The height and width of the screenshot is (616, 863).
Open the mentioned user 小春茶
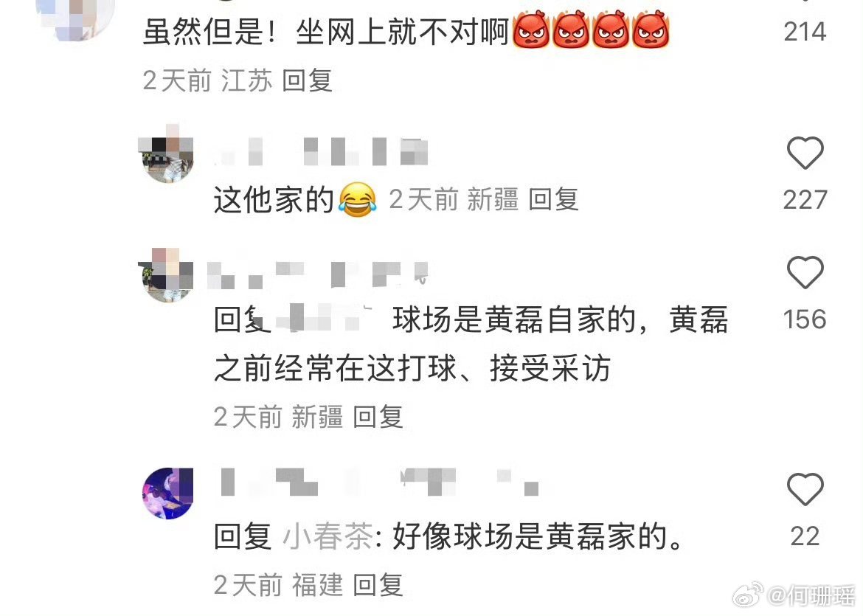point(328,536)
